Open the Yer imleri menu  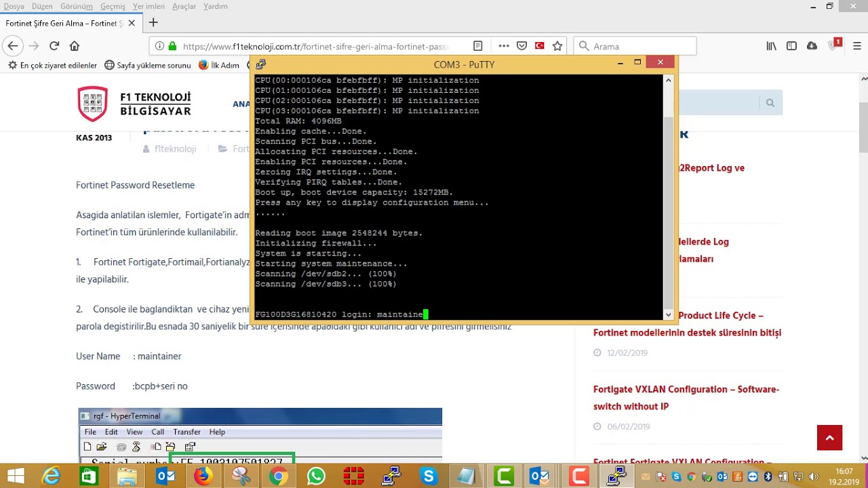tap(149, 6)
